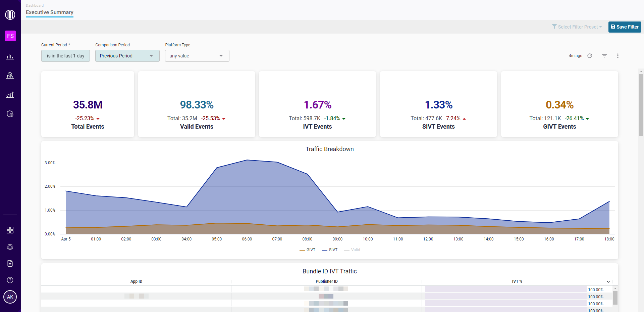The width and height of the screenshot is (644, 312).
Task: Open the bar chart dashboards icon in sidebar
Action: pos(10,56)
